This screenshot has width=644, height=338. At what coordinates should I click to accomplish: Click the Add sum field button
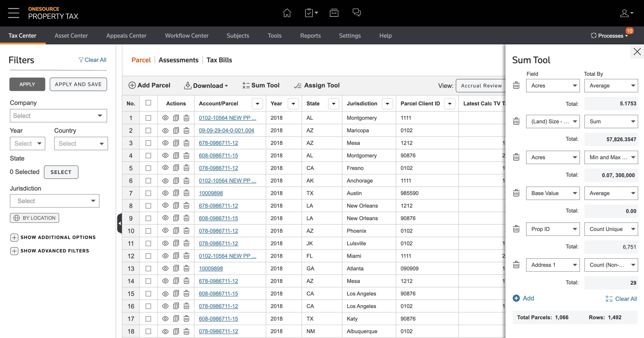[x=523, y=298]
